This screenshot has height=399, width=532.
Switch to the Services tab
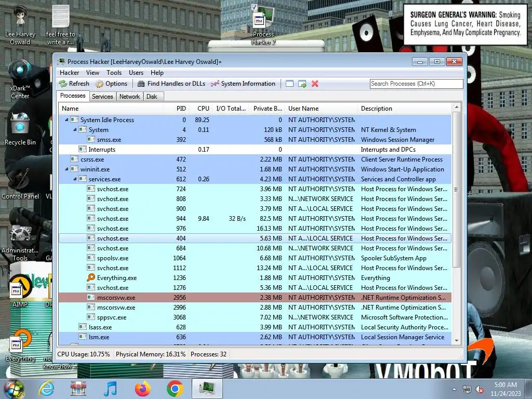102,96
